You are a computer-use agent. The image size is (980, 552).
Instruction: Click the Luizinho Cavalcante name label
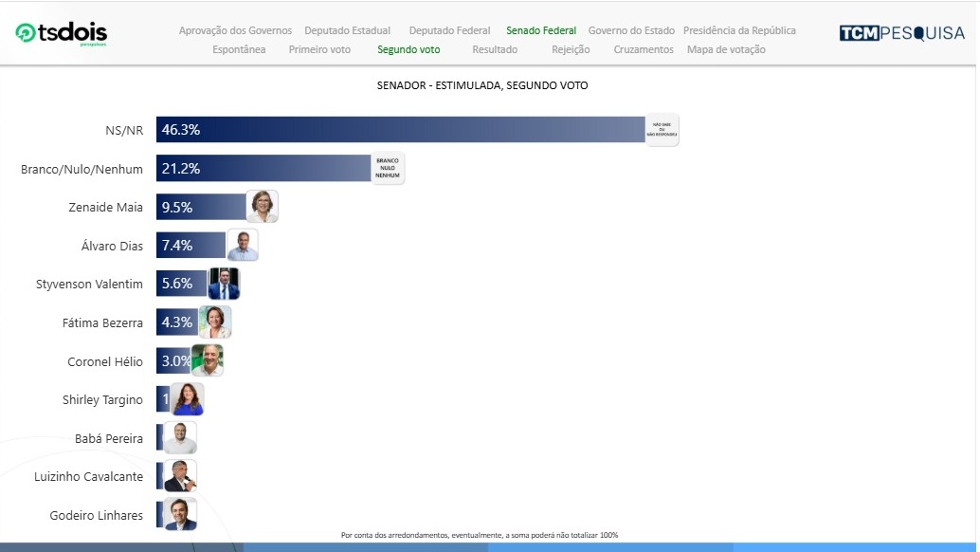pos(88,477)
